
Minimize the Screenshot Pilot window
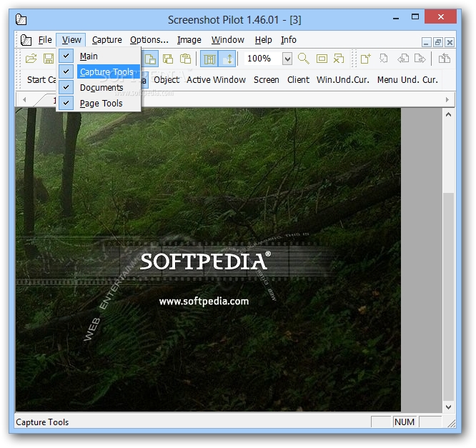click(x=396, y=18)
